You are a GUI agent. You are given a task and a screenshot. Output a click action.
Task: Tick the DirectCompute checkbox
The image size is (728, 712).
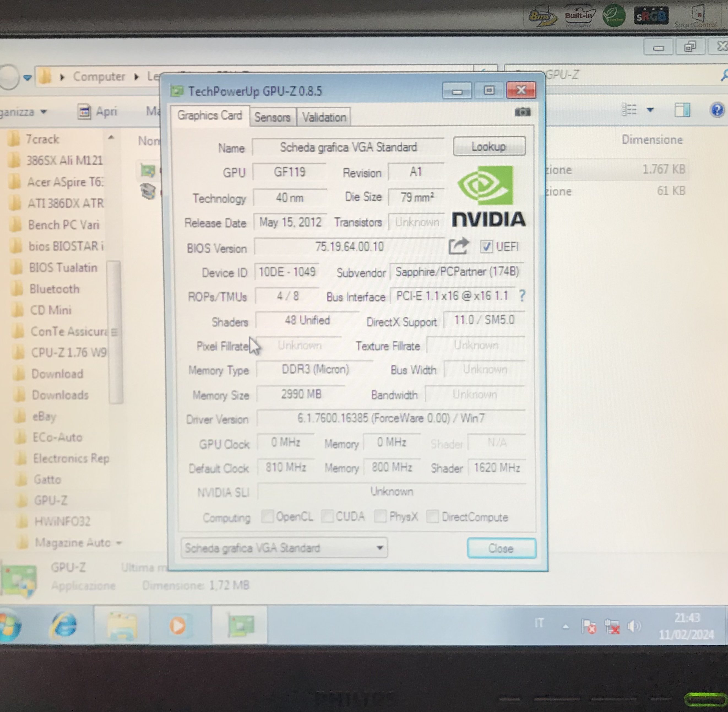pos(432,516)
